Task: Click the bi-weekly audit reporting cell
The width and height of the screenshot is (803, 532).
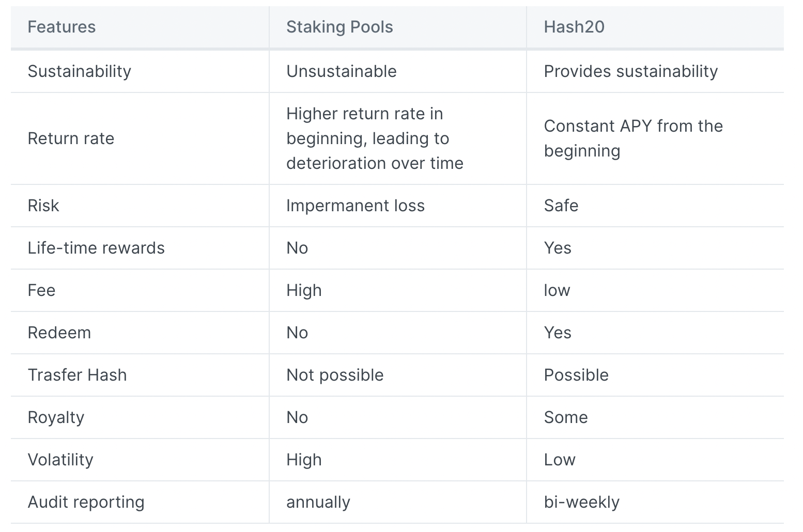Action: (582, 502)
